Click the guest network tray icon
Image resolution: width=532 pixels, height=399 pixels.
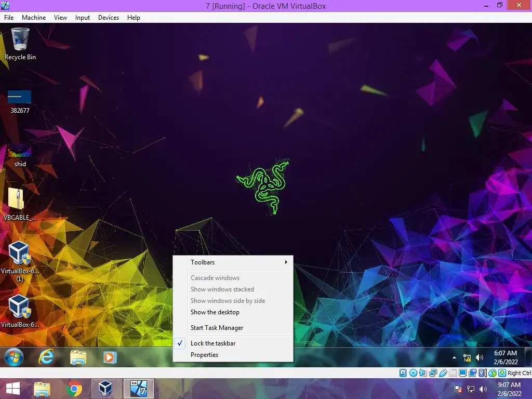click(x=467, y=357)
